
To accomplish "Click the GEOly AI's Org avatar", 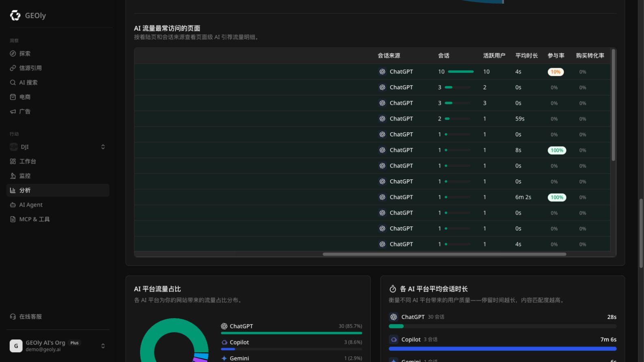I will [16, 346].
